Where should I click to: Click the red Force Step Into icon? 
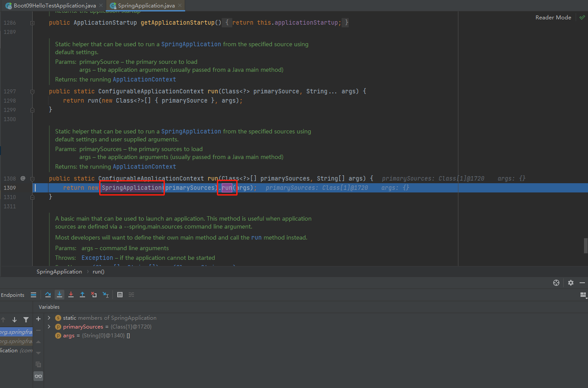pyautogui.click(x=71, y=295)
